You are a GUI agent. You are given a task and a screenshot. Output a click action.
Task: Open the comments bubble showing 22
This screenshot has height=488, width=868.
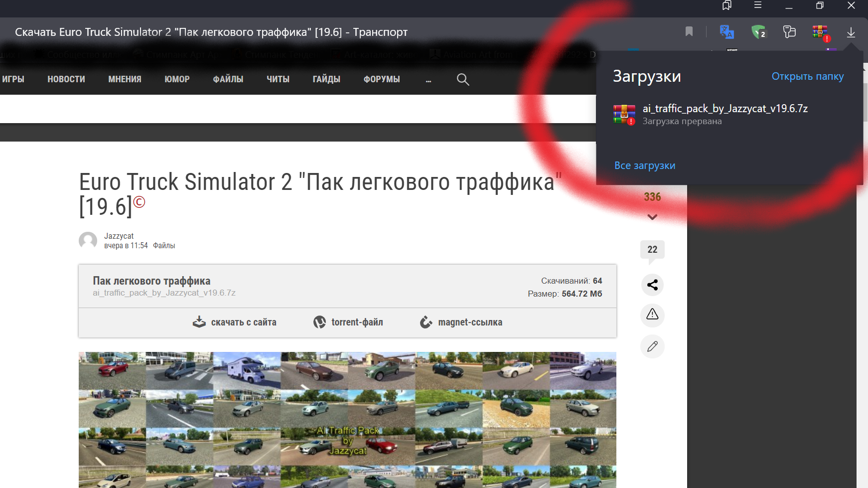pyautogui.click(x=652, y=250)
